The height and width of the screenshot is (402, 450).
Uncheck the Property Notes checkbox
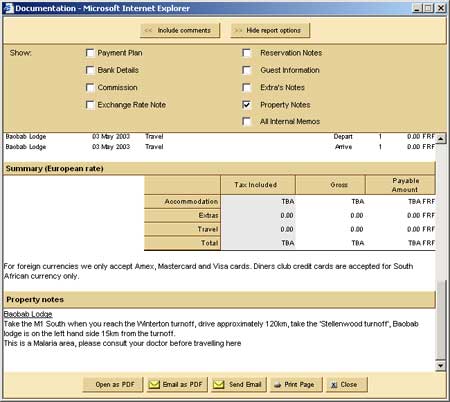coord(247,105)
